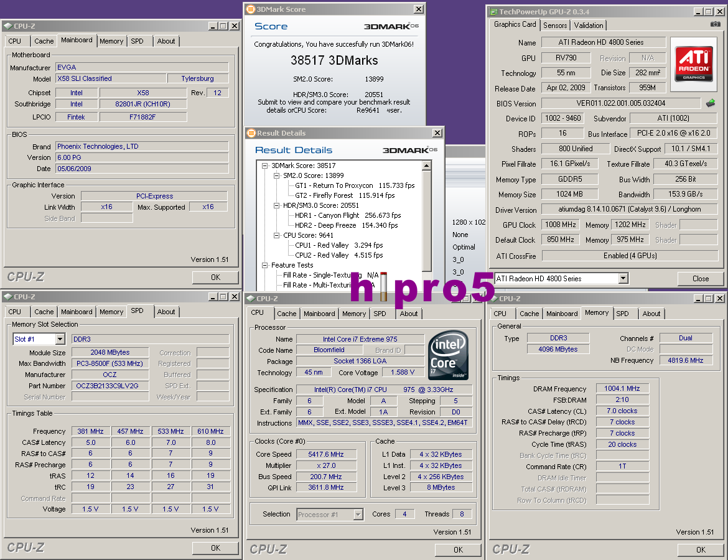Click the Driver Version atiumdag field

pos(630,210)
